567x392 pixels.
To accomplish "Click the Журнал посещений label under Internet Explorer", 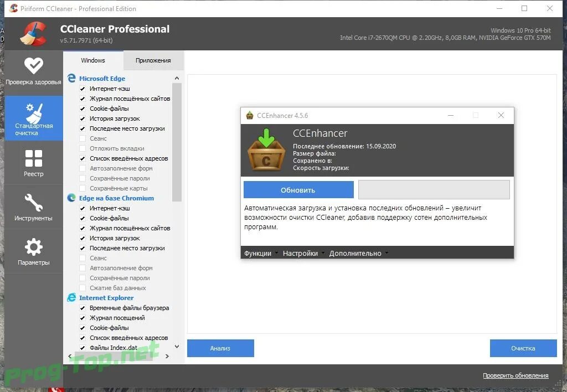I will (x=117, y=318).
